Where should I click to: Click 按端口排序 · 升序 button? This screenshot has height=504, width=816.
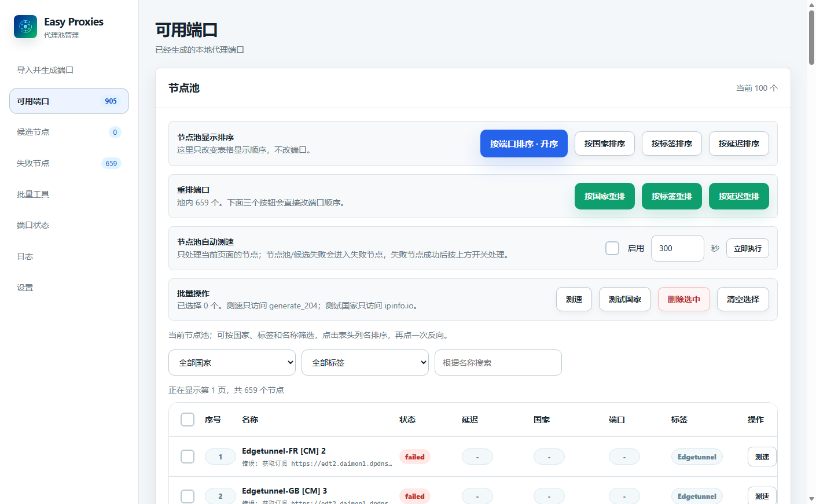[524, 144]
